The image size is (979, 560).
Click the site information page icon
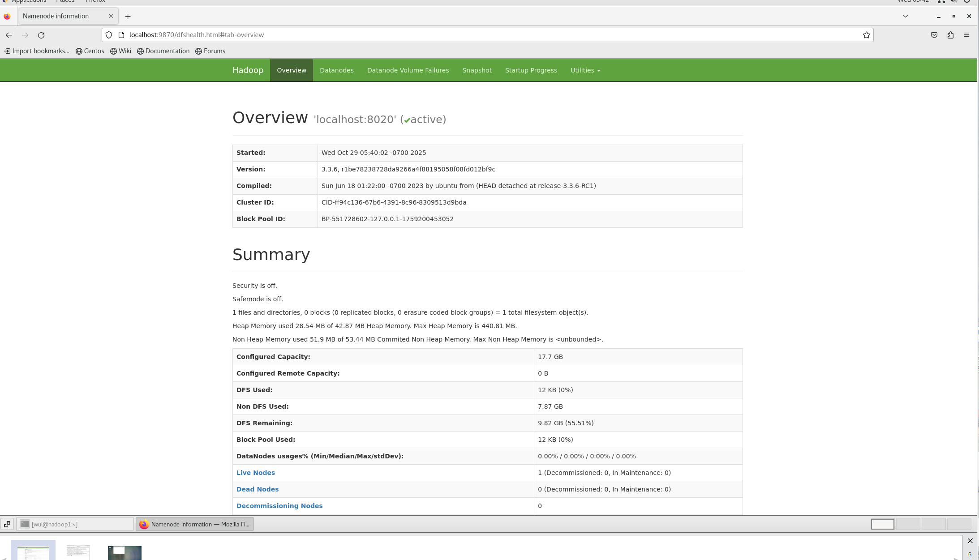coord(121,35)
